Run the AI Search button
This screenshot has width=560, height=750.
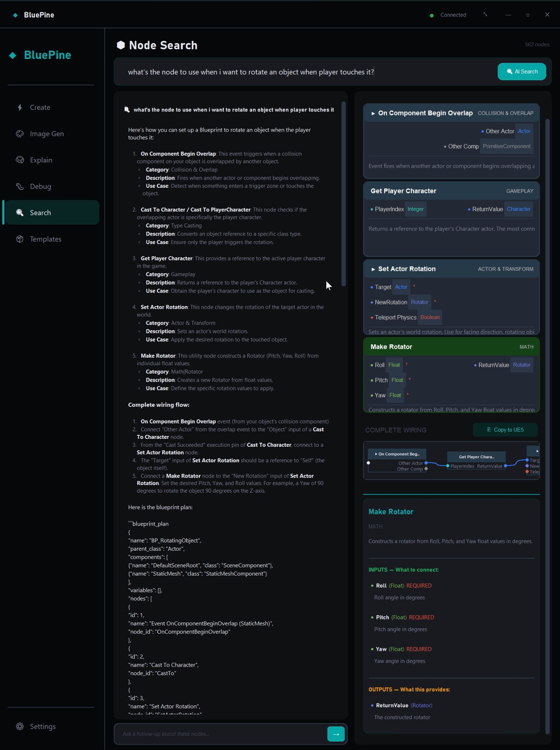(x=522, y=72)
